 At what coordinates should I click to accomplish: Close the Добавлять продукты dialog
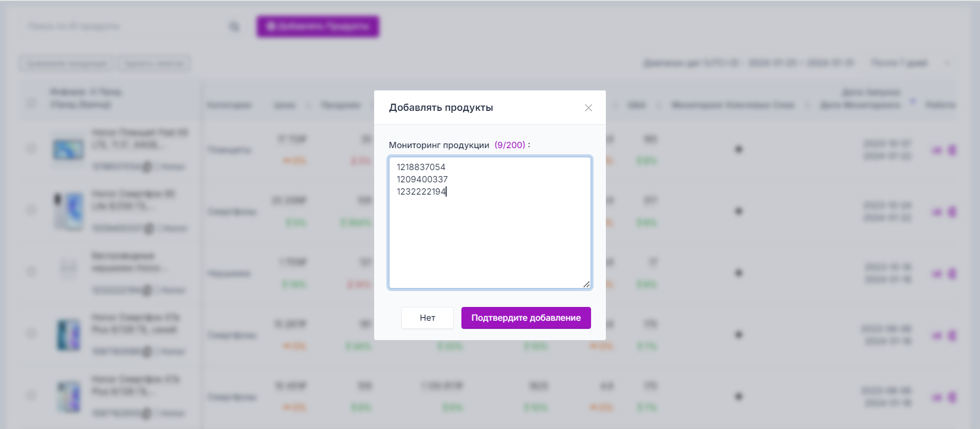(x=588, y=108)
